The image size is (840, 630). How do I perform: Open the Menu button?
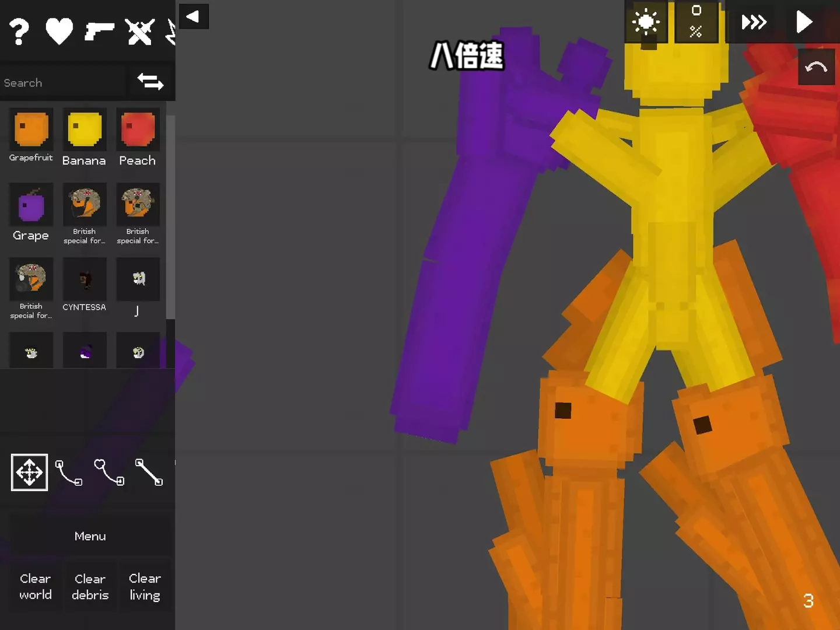point(90,536)
